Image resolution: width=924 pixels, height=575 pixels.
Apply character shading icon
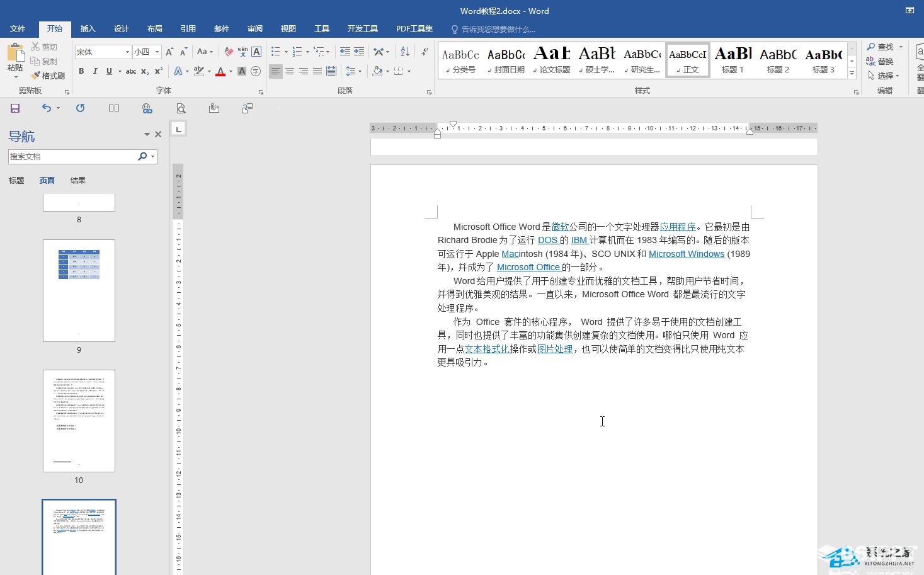click(242, 71)
